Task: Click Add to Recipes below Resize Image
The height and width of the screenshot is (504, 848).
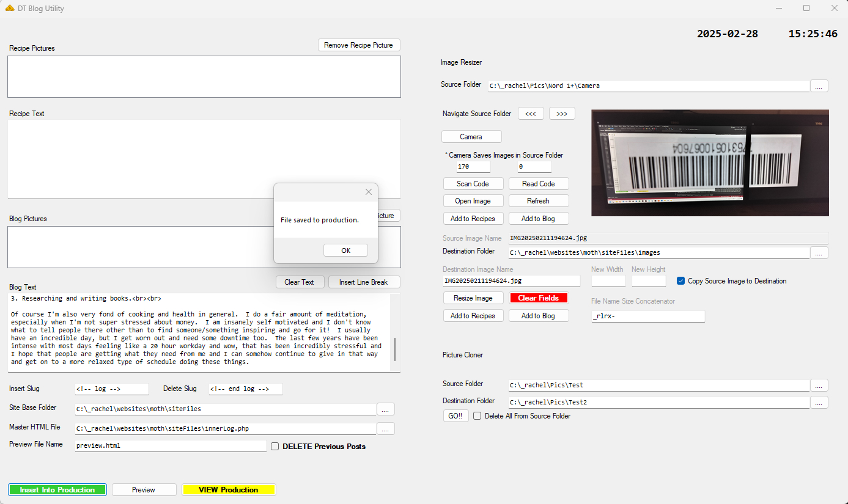Action: tap(473, 316)
